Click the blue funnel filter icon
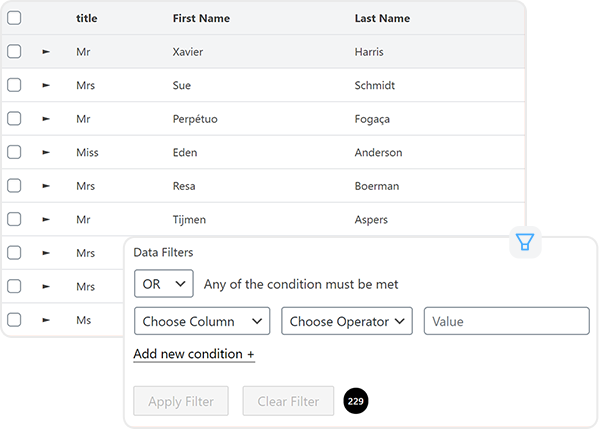Screen dimensions: 599x429 (525, 242)
